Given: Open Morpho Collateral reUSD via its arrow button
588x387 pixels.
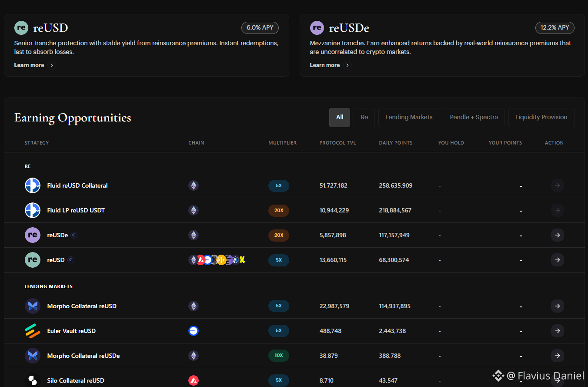Looking at the screenshot, I should pyautogui.click(x=558, y=306).
